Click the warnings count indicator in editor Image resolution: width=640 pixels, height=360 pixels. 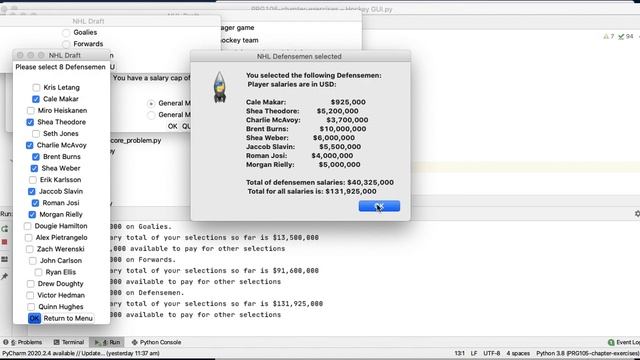coord(608,37)
